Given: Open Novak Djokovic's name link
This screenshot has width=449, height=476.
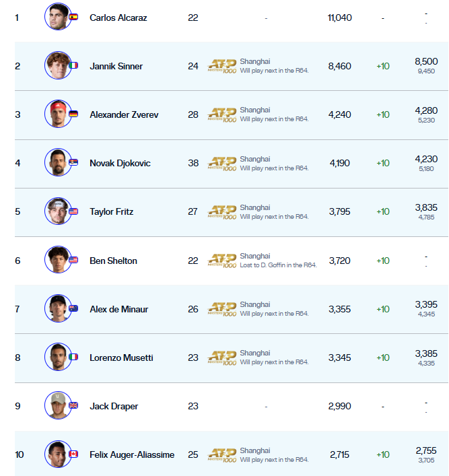Looking at the screenshot, I should pyautogui.click(x=120, y=163).
